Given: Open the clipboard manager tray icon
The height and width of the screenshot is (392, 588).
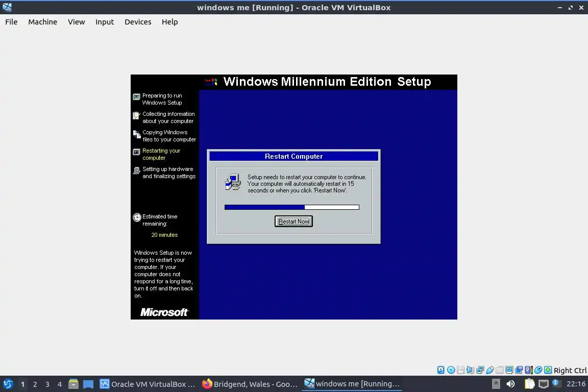Looking at the screenshot, I should 529,384.
